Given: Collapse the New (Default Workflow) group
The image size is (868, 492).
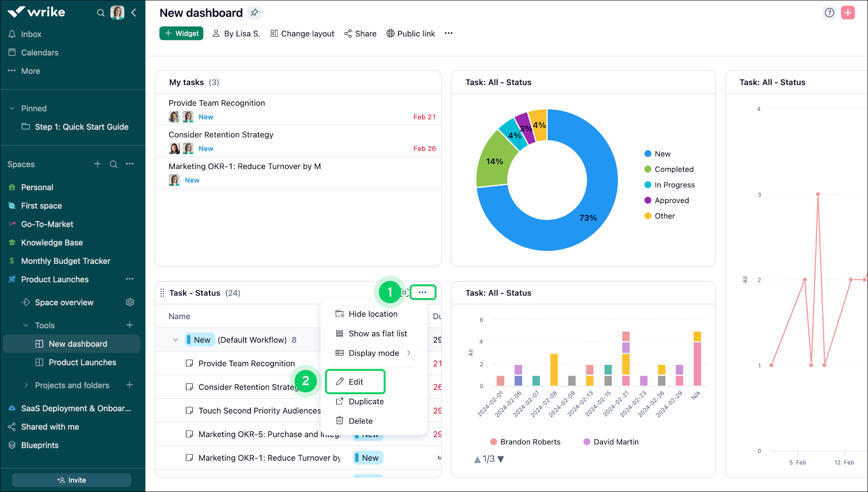Looking at the screenshot, I should click(175, 339).
